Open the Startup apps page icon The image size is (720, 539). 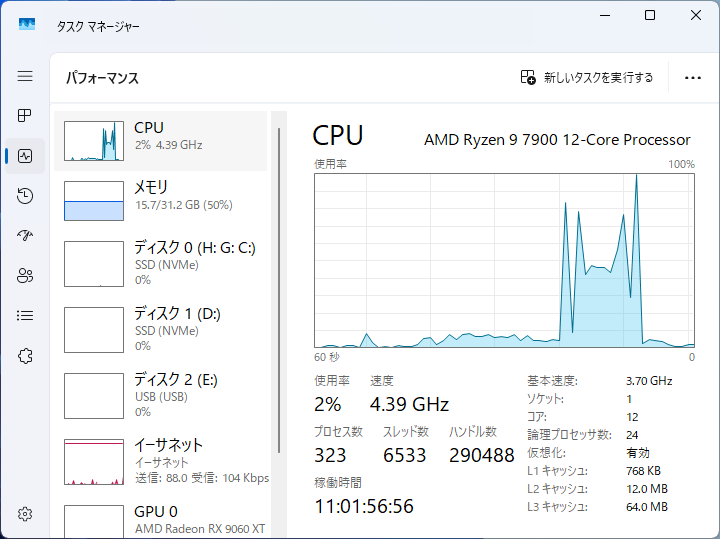pos(25,236)
